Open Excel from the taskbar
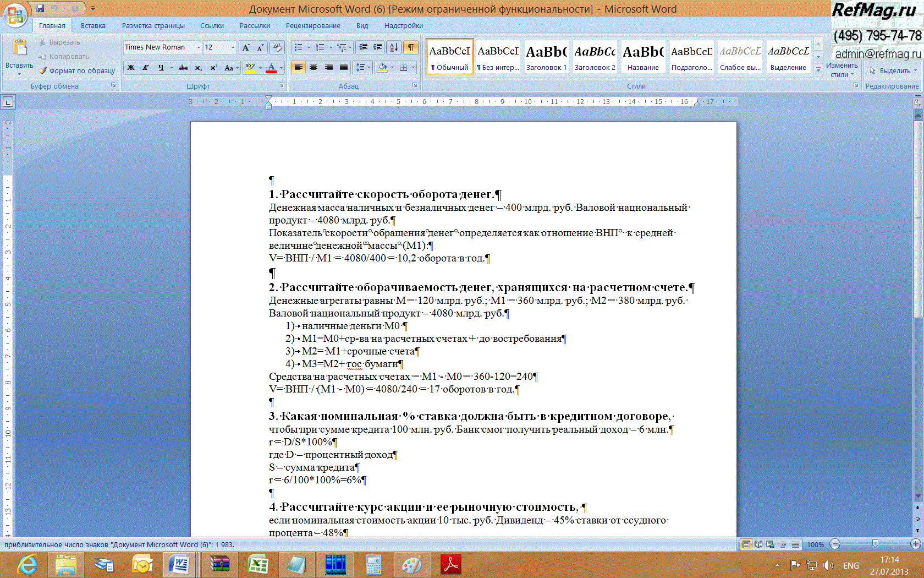 (x=257, y=565)
